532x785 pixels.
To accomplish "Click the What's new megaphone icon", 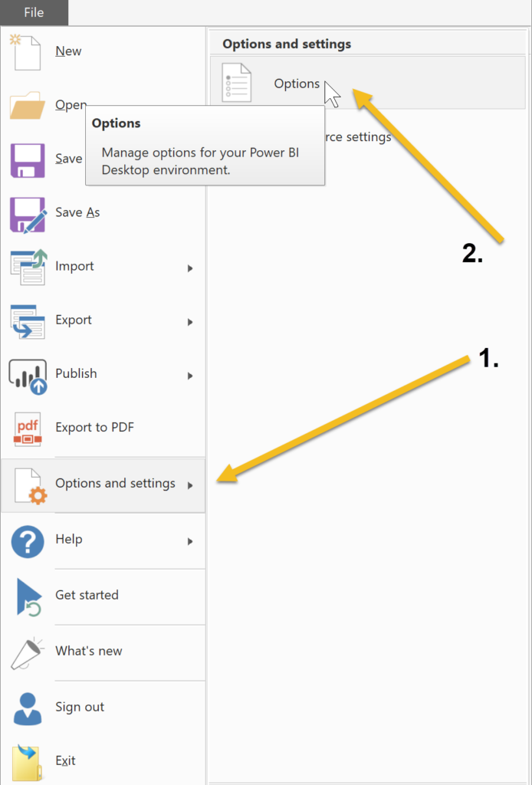I will pos(27,653).
